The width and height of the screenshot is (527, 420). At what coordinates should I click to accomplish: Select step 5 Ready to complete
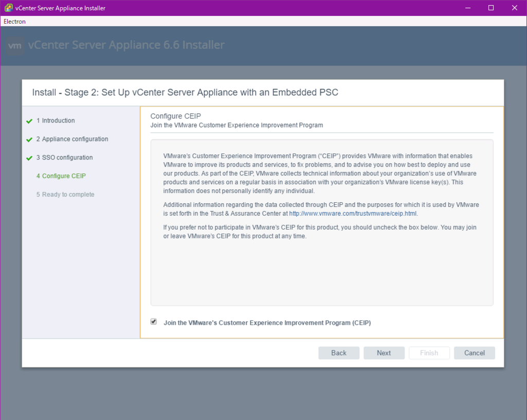65,194
